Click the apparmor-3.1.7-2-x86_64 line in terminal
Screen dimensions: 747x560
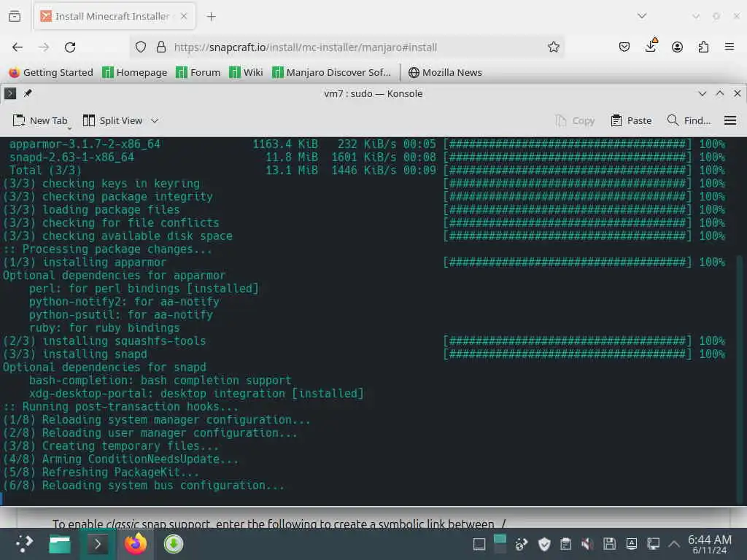tap(85, 144)
